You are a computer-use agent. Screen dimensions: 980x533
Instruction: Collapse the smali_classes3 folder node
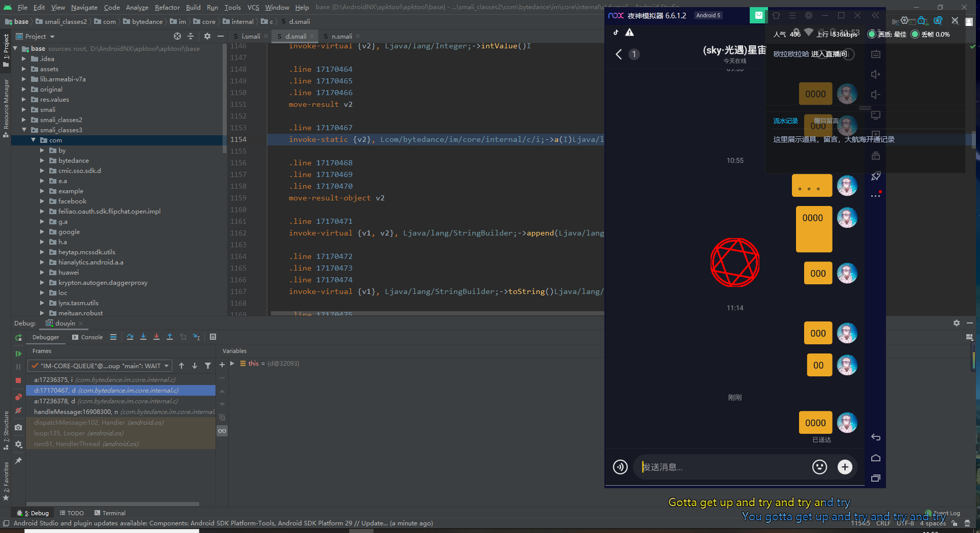coord(24,130)
